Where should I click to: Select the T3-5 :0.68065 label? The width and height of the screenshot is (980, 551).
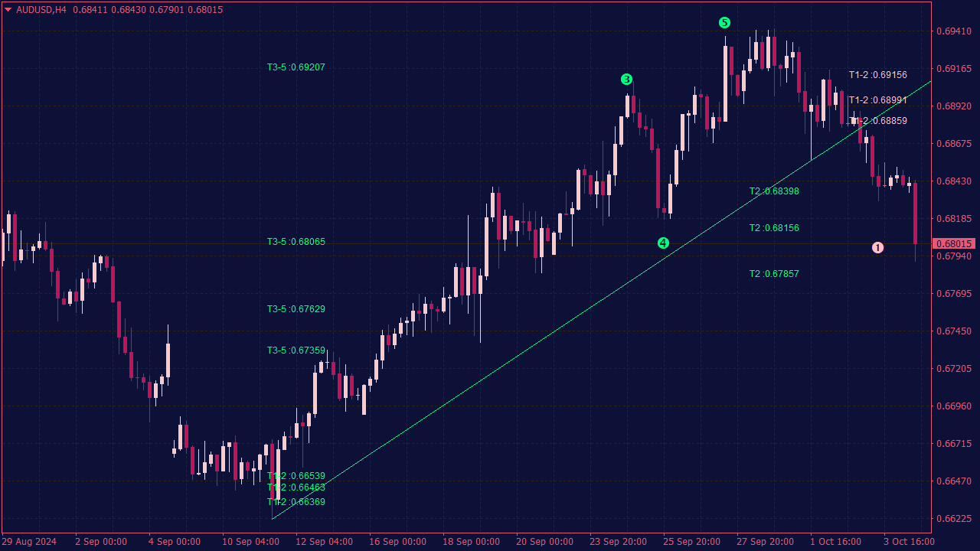pyautogui.click(x=296, y=242)
